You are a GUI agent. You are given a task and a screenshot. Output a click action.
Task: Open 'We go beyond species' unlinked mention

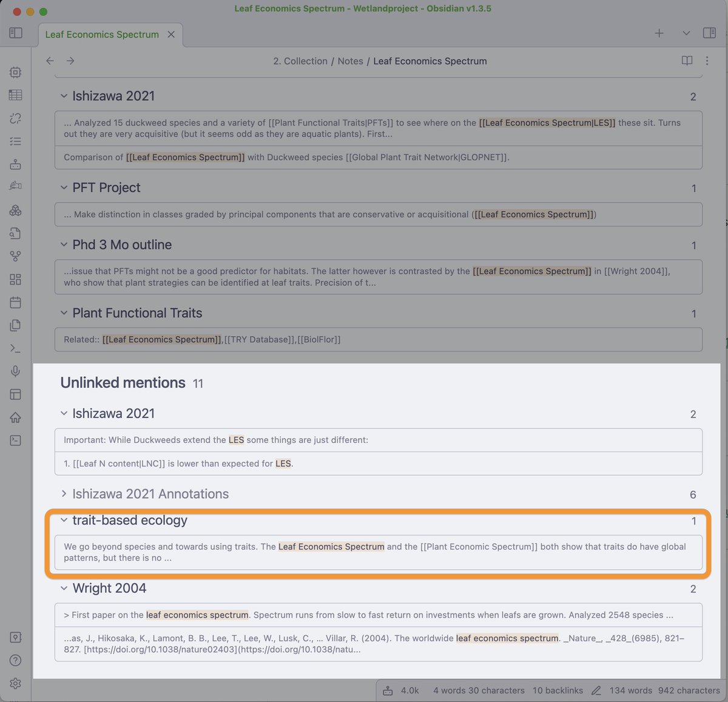(379, 552)
